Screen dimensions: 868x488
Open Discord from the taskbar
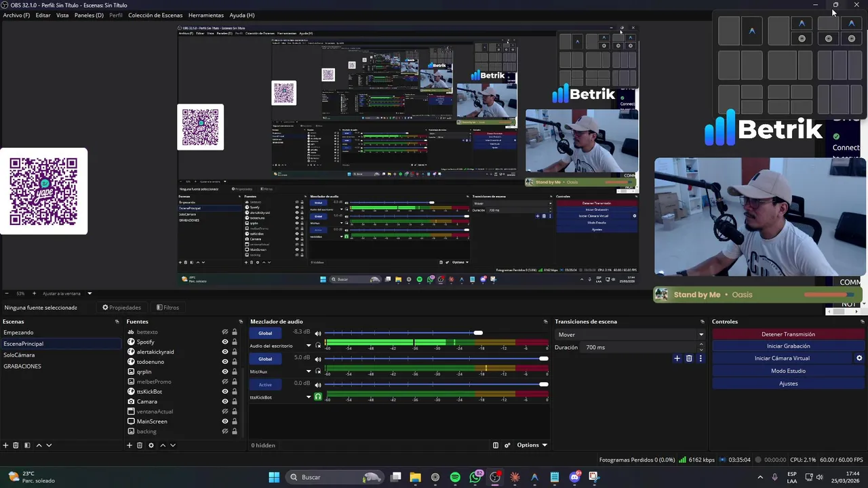coord(575,477)
